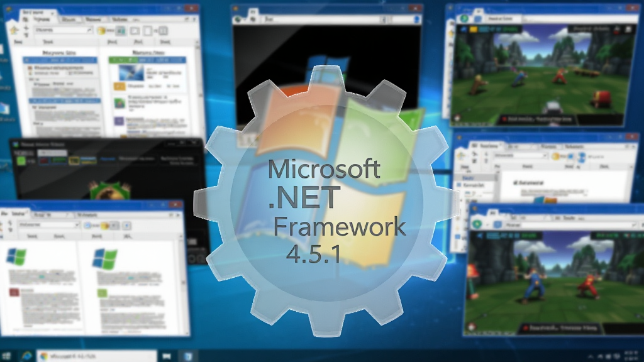Open the taskbar clock
Image resolution: width=644 pixels, height=362 pixels.
click(x=631, y=356)
